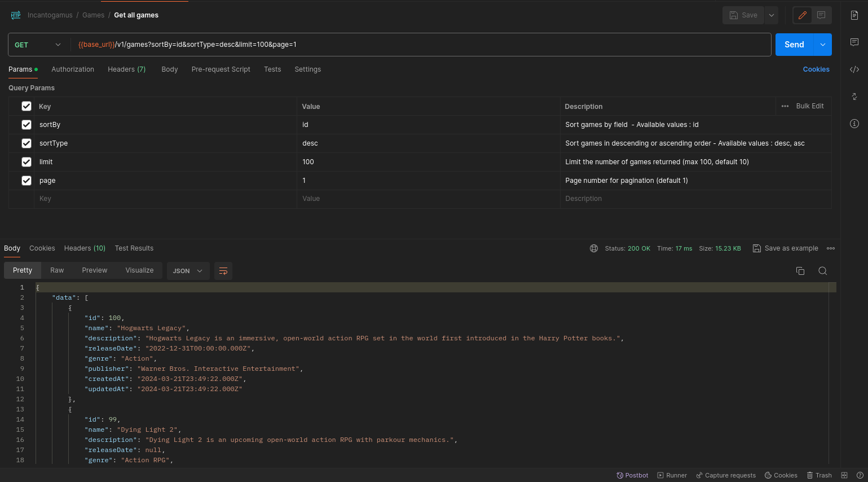Viewport: 868px width, 482px height.
Task: Open the Runner from status bar
Action: coord(672,475)
